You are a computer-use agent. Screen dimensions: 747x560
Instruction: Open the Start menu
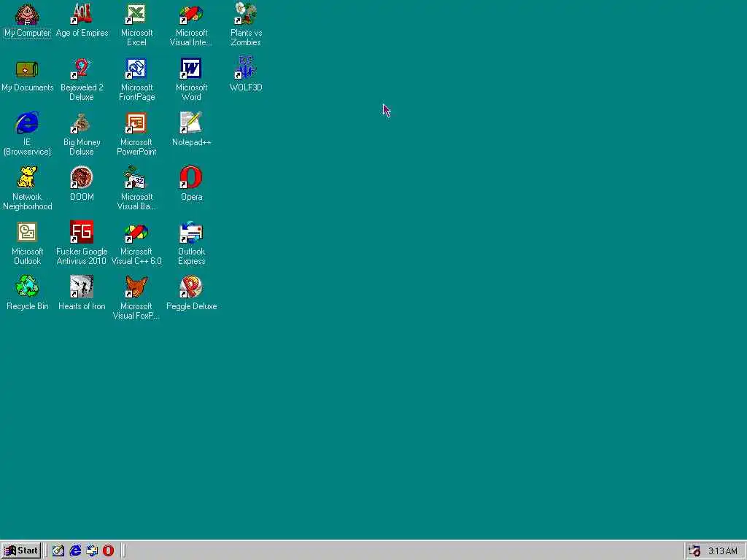pos(21,551)
